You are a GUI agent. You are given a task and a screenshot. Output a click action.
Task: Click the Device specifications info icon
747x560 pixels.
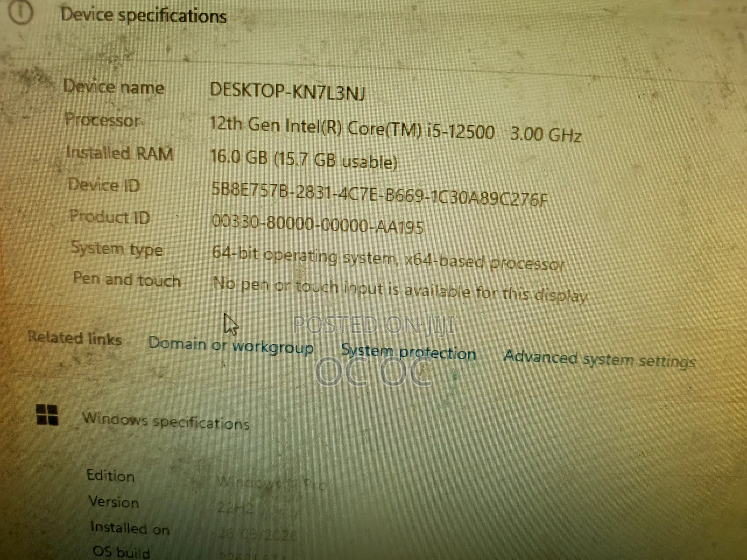pos(21,13)
